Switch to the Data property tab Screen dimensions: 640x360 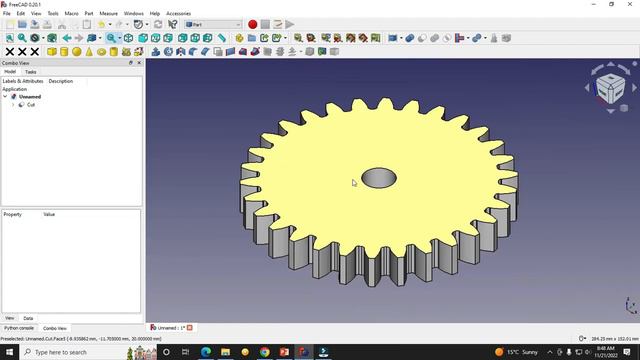[28, 318]
